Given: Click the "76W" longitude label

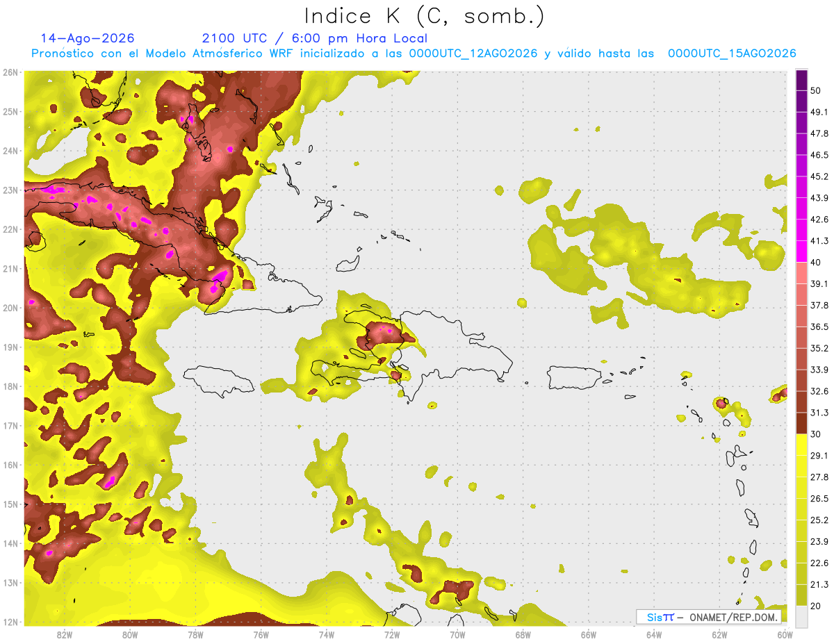Looking at the screenshot, I should pyautogui.click(x=261, y=635).
